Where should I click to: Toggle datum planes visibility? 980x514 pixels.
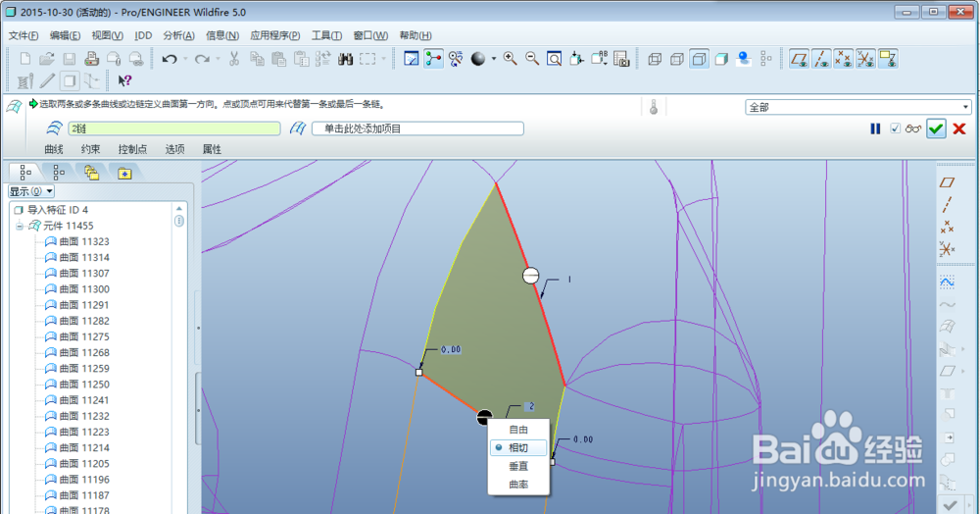pos(799,59)
